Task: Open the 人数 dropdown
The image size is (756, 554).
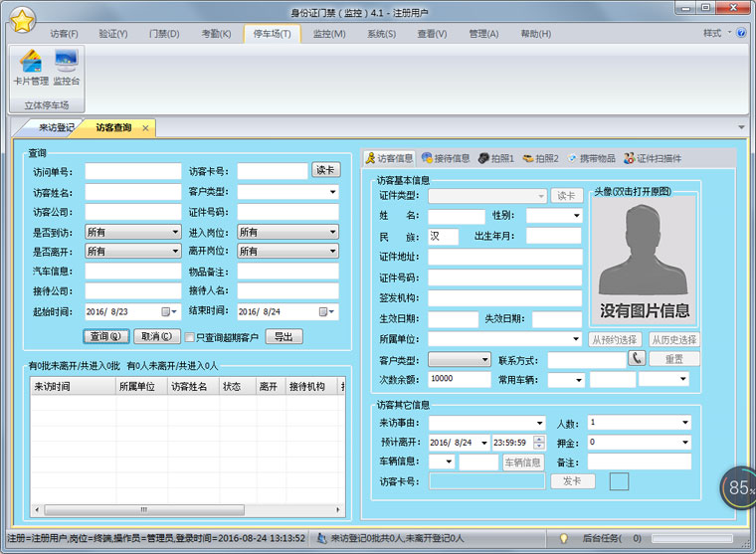Action: (685, 423)
